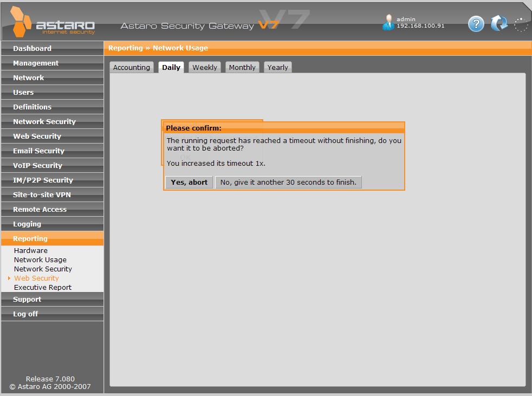Switch to the Yearly tab
Image resolution: width=532 pixels, height=396 pixels.
point(277,67)
